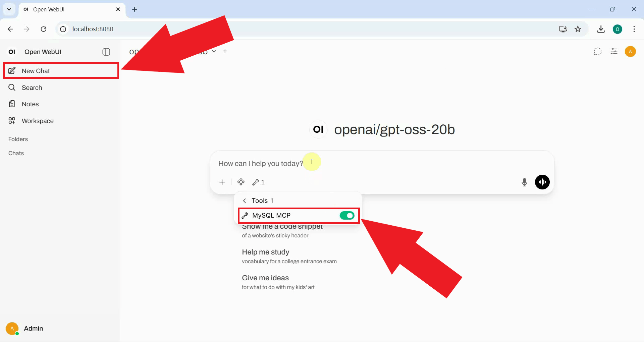
Task: View site information icon
Action: tap(63, 29)
